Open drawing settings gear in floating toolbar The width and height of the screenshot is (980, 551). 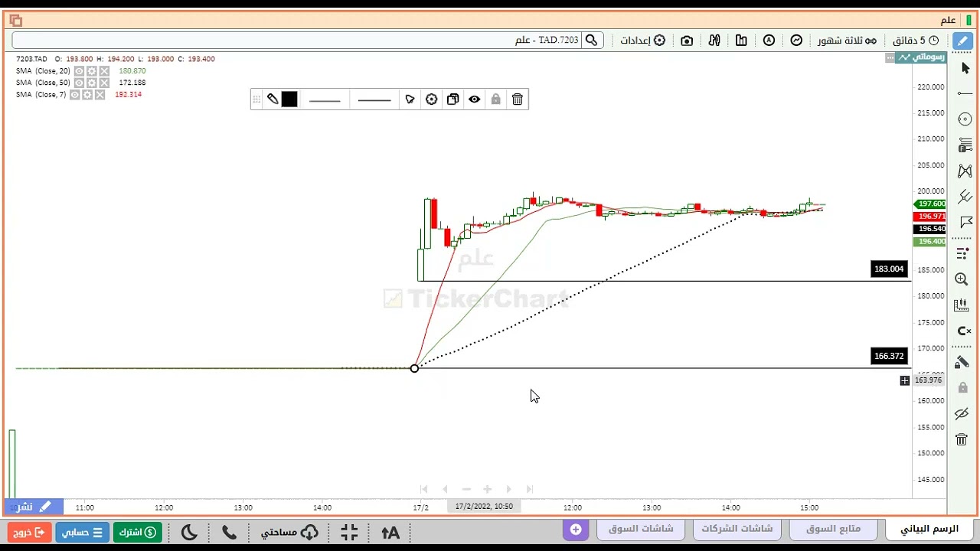click(432, 99)
